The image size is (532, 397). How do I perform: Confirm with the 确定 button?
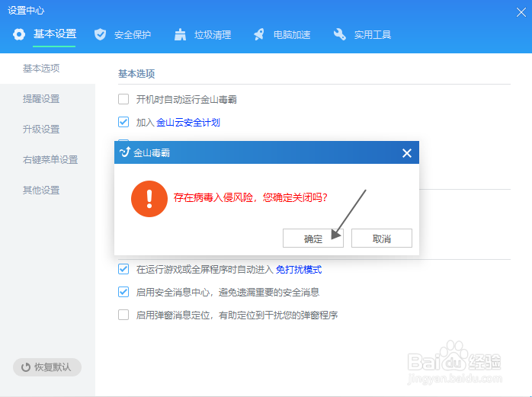click(313, 239)
